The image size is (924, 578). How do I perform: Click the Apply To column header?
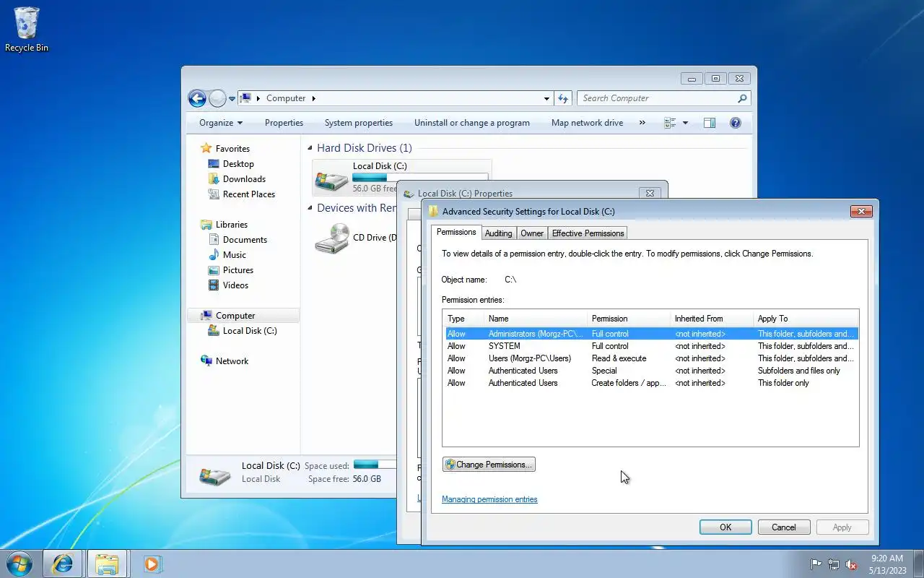point(805,319)
